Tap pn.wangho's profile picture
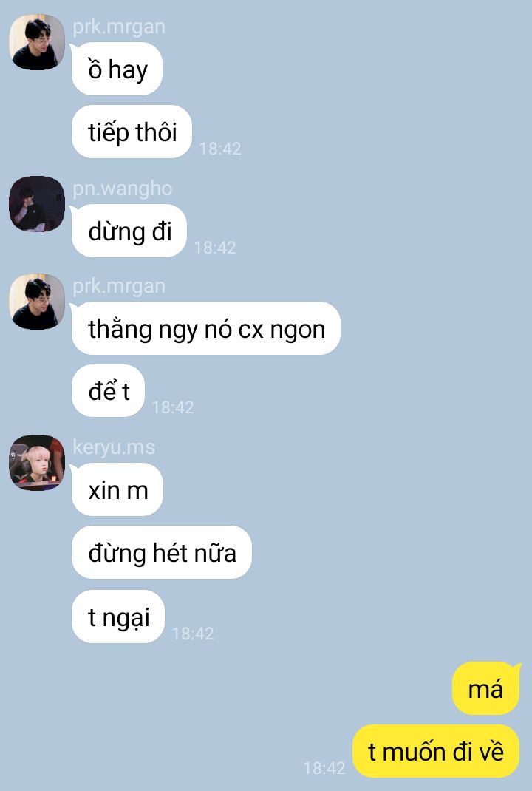 coord(37,204)
